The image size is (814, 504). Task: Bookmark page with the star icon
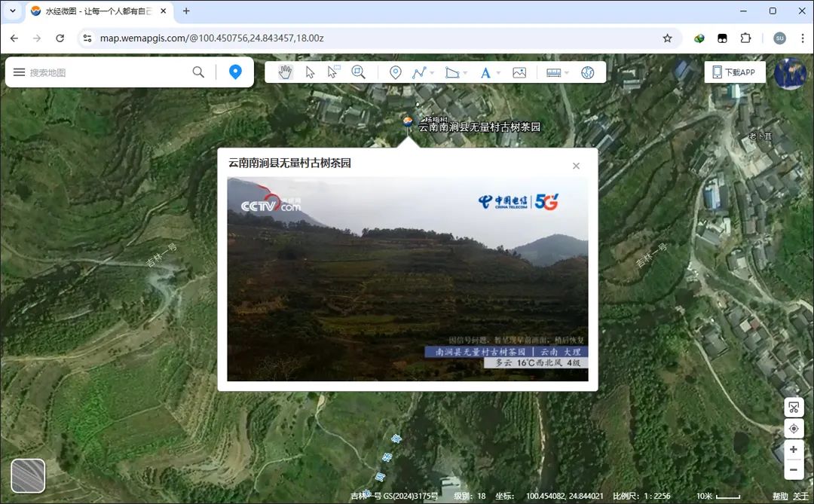pos(668,38)
